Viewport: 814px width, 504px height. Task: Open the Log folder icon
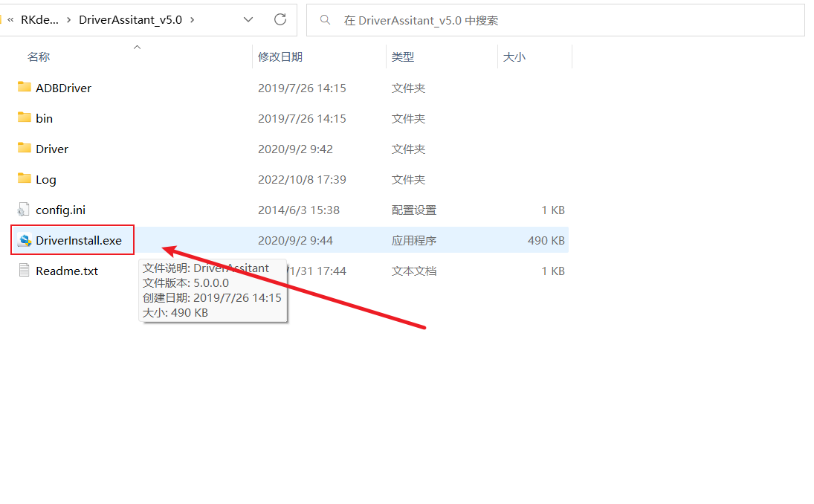pos(22,179)
